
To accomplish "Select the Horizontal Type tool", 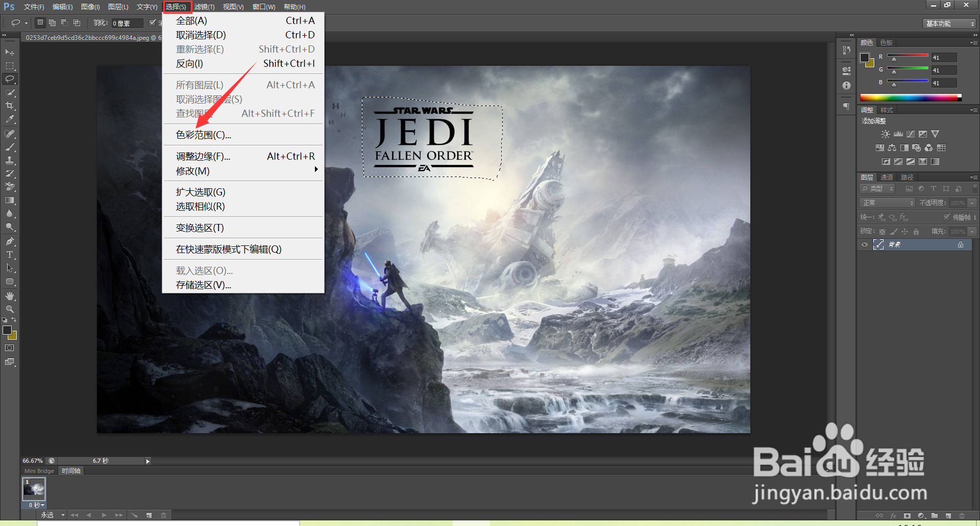I will pos(10,255).
